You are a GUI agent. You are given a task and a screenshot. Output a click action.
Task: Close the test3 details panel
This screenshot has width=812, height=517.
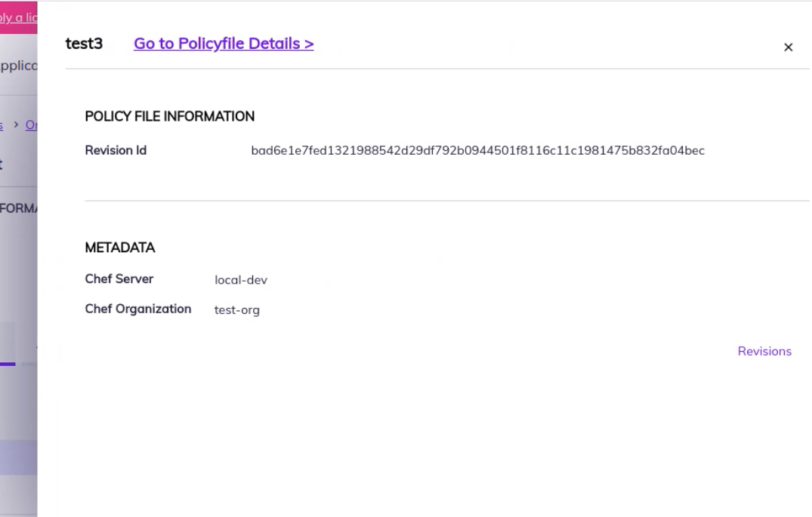pos(788,47)
